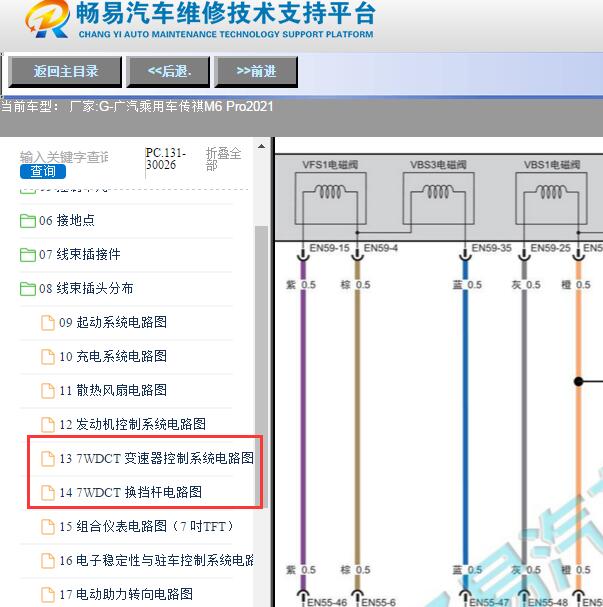Click document icon of 13 7WDCT 变速器控制系统电路图
The image size is (603, 607).
click(48, 459)
